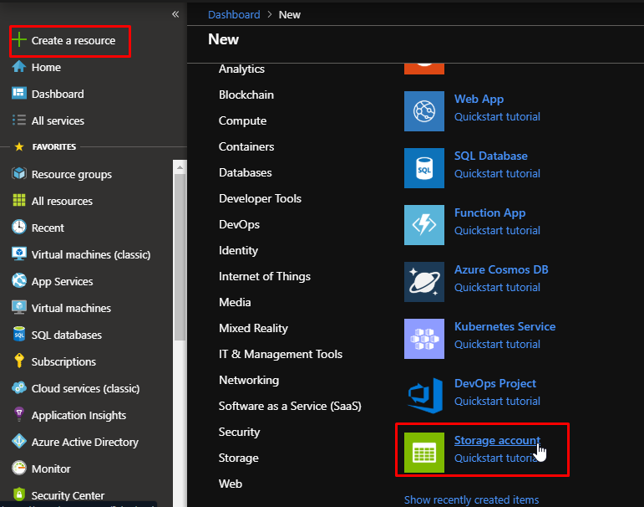This screenshot has height=507, width=644.
Task: Open Quickstart tutorial under Function App
Action: (497, 230)
